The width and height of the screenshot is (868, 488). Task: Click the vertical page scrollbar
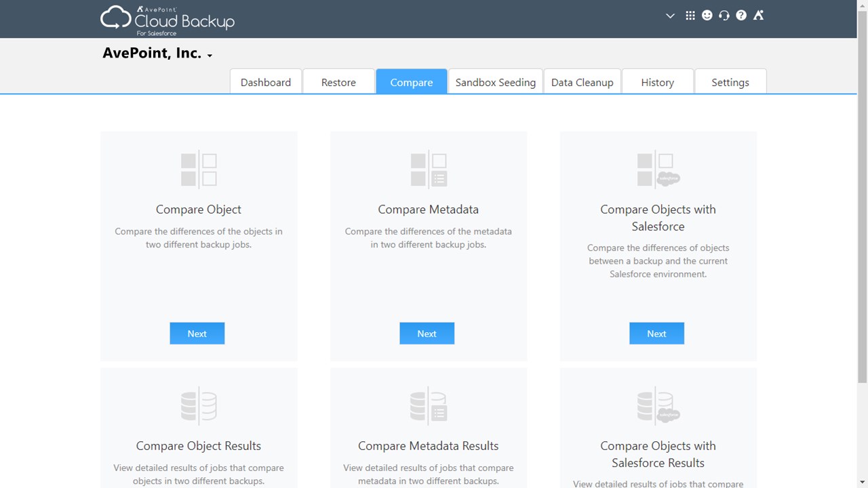coord(863,197)
